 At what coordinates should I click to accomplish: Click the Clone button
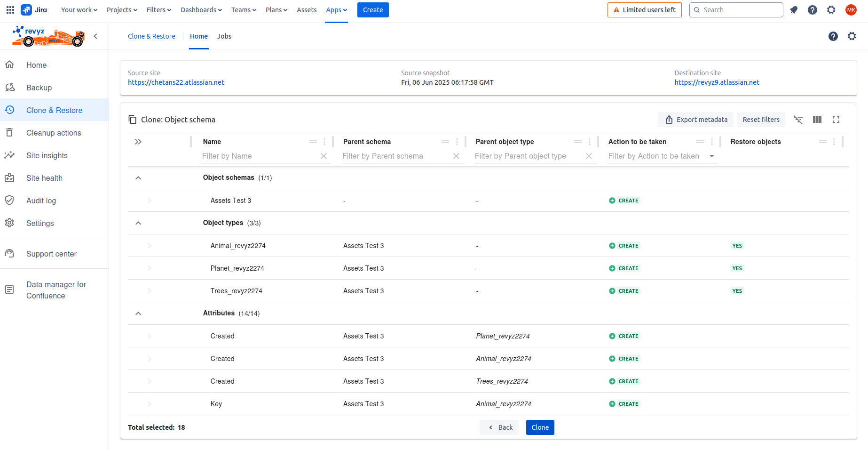(x=540, y=427)
